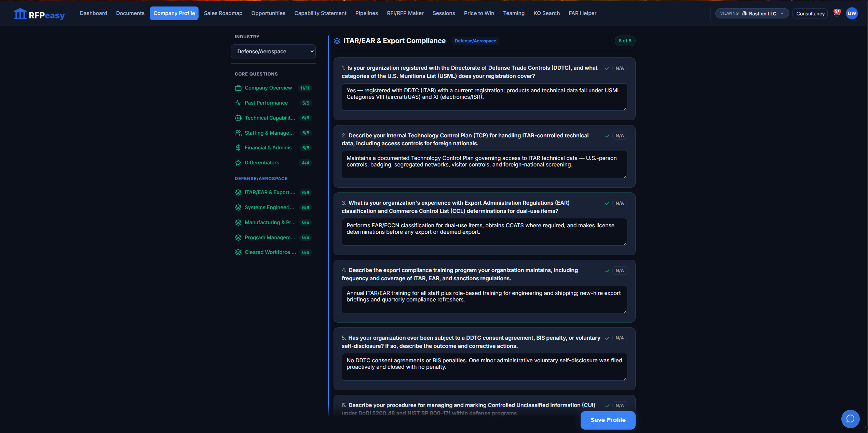Click the Financial & Administrative dollar icon
The image size is (868, 433).
click(238, 148)
